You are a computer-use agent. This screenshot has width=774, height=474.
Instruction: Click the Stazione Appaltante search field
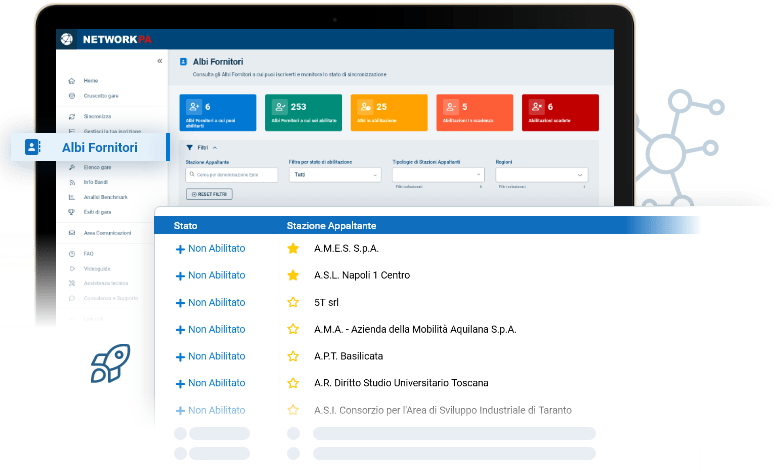[x=234, y=175]
